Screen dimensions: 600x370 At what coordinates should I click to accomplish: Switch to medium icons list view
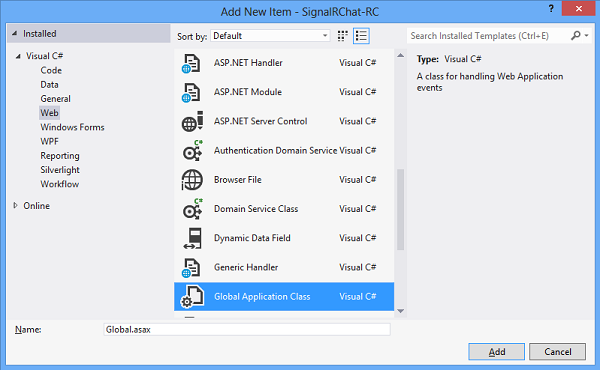click(x=361, y=36)
